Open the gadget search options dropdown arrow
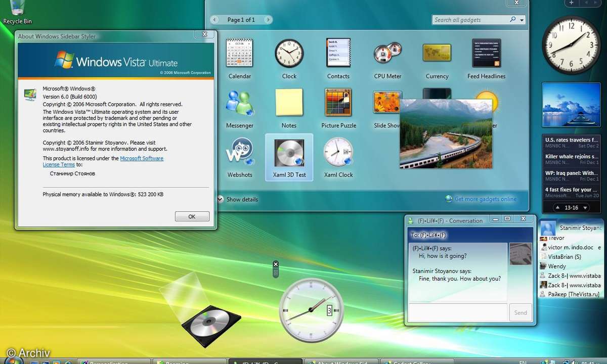This screenshot has width=607, height=364. click(x=522, y=20)
